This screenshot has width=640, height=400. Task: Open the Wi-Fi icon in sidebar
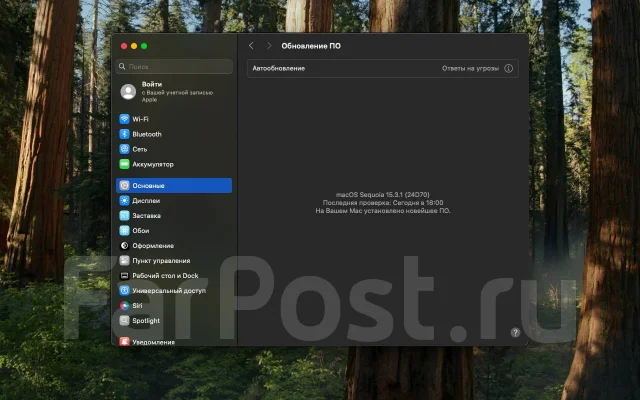pyautogui.click(x=124, y=119)
